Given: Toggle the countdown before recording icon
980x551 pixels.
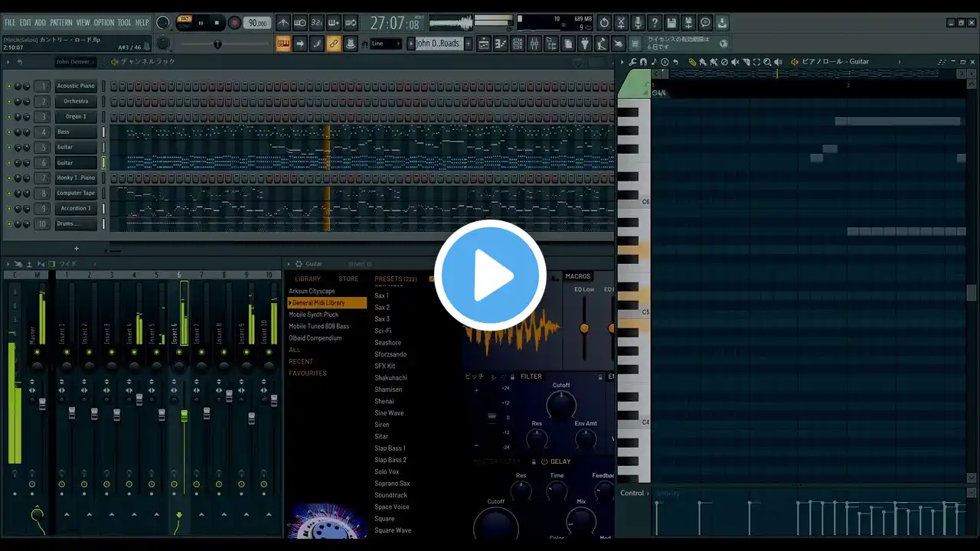Looking at the screenshot, I should pyautogui.click(x=316, y=23).
